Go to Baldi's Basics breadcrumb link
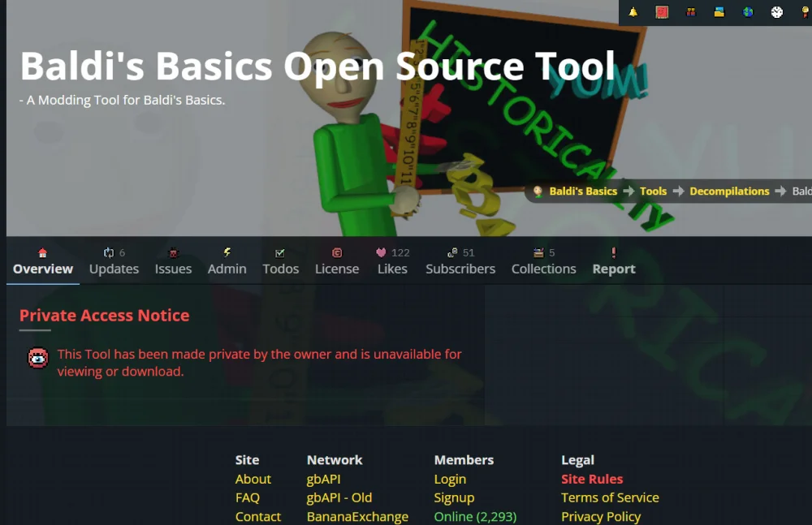Screen dimensions: 812x525 click(x=583, y=191)
